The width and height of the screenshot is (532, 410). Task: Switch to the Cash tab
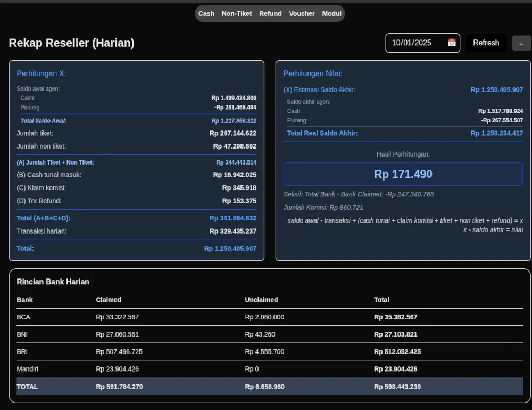tap(206, 13)
